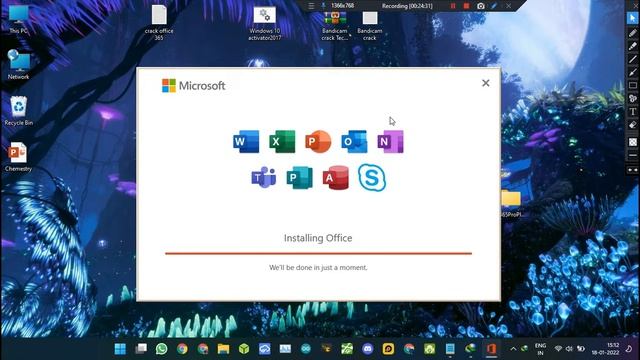The height and width of the screenshot is (360, 640).
Task: Open Discord from the taskbar
Action: click(x=368, y=349)
